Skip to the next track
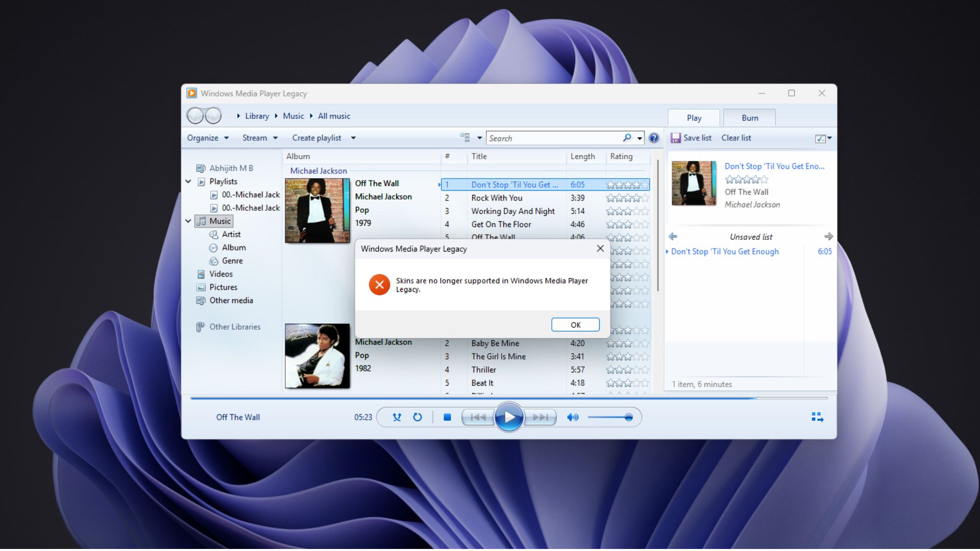This screenshot has width=980, height=551. 541,417
